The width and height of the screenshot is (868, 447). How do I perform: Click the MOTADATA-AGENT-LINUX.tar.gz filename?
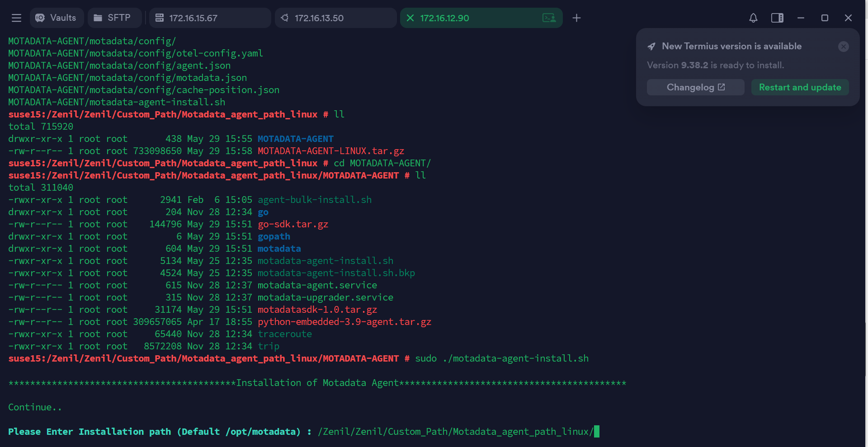(x=331, y=151)
